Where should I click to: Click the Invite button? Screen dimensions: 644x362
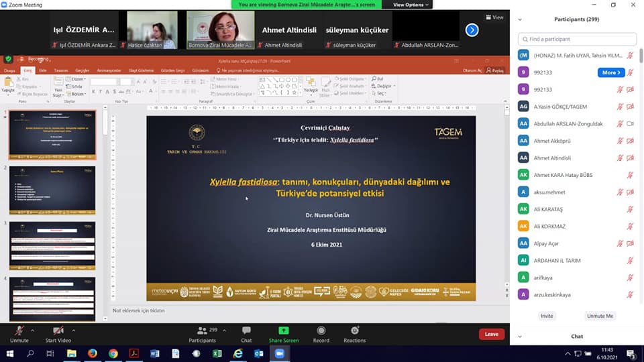click(547, 316)
